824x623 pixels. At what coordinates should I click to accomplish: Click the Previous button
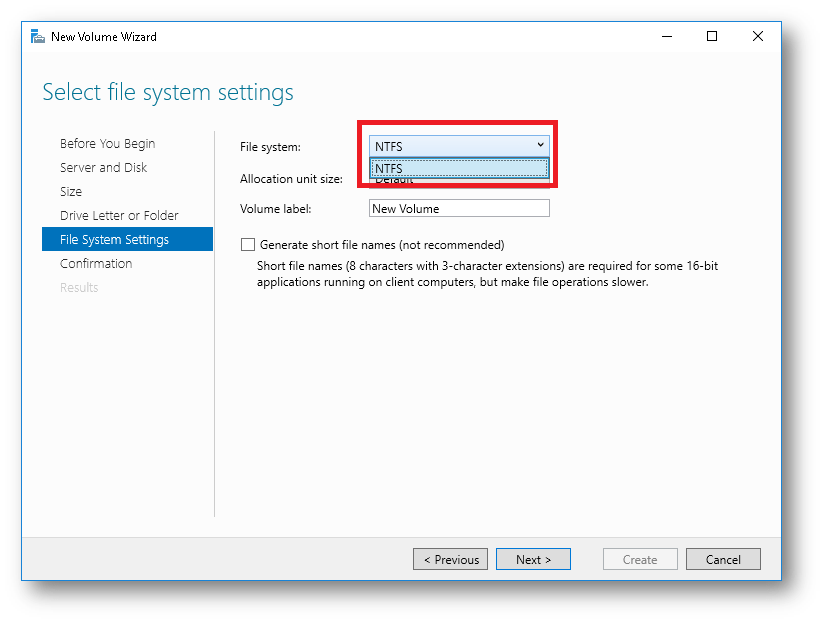(450, 559)
